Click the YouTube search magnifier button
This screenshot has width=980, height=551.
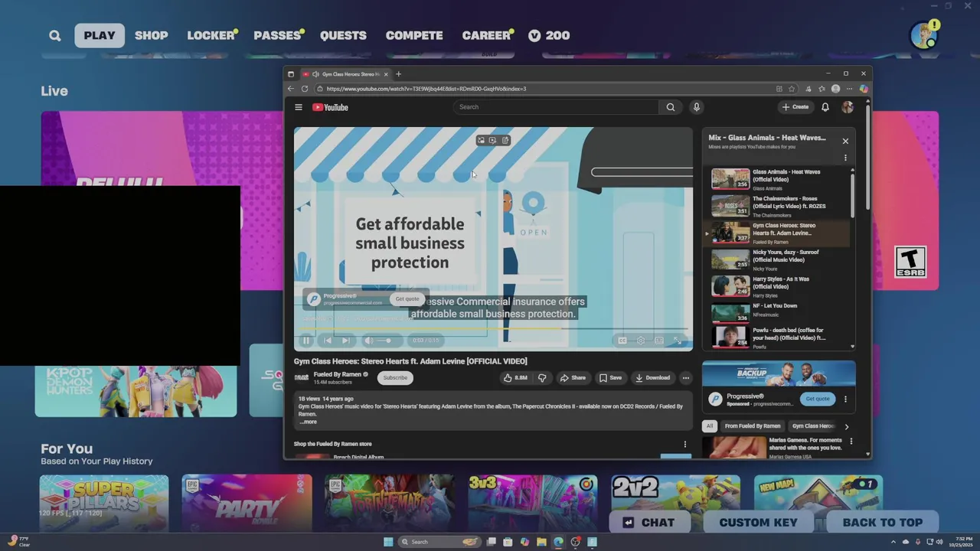pyautogui.click(x=671, y=107)
